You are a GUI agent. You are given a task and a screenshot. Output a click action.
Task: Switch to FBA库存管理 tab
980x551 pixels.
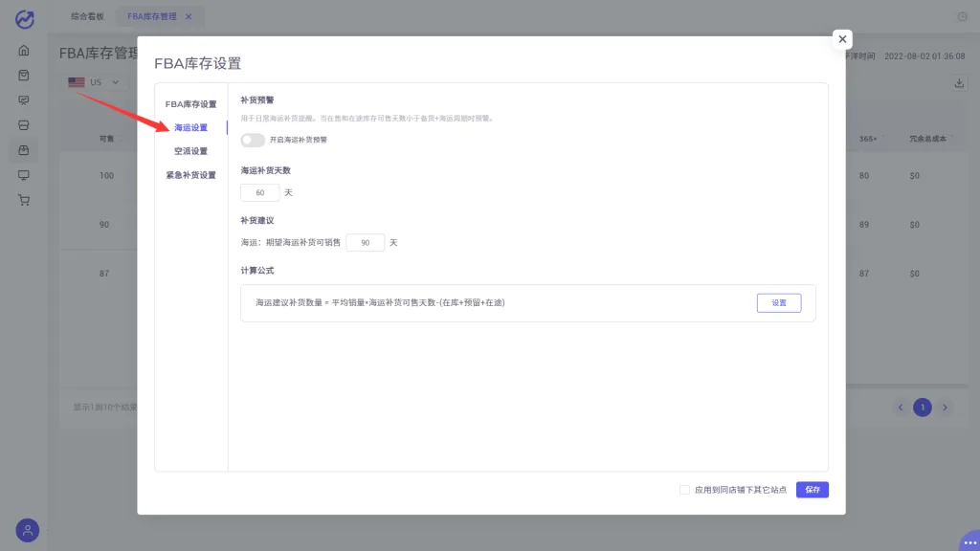152,17
